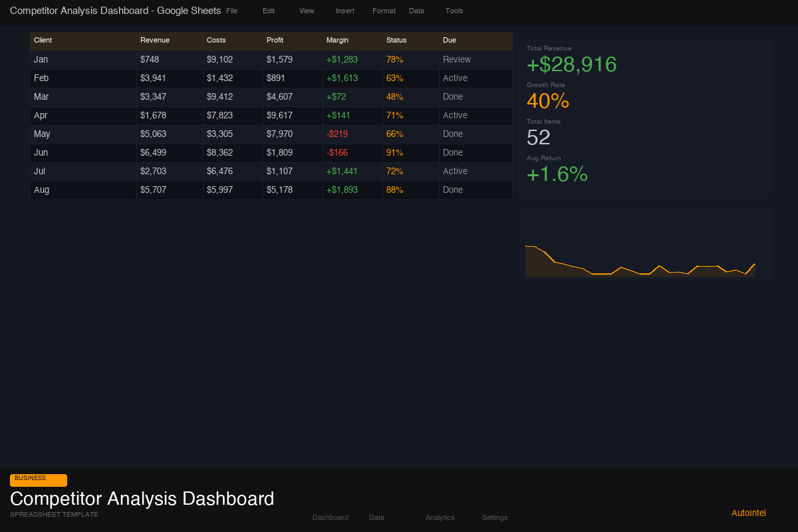Select the Jan row in the table
The image size is (798, 532).
tap(83, 59)
